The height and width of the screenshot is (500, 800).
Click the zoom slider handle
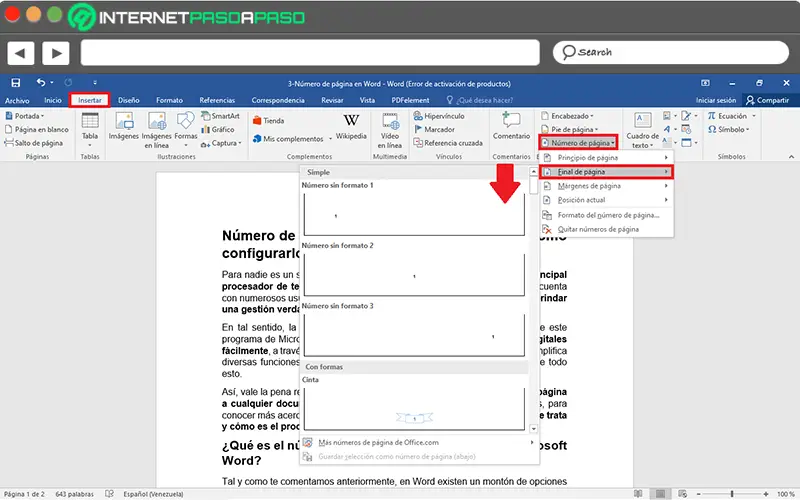tap(732, 494)
